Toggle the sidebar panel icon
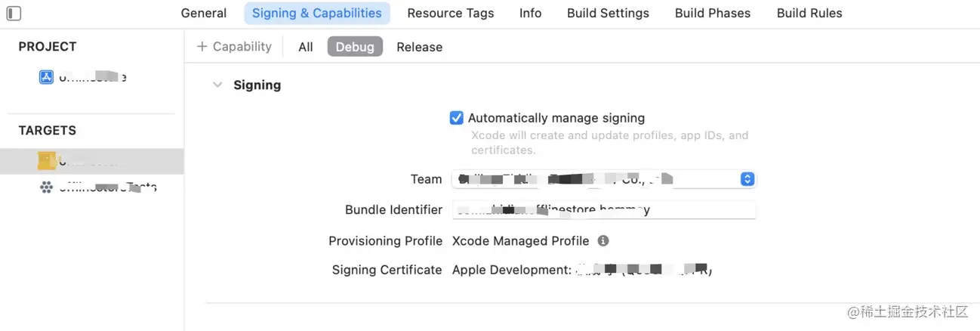 [x=14, y=13]
